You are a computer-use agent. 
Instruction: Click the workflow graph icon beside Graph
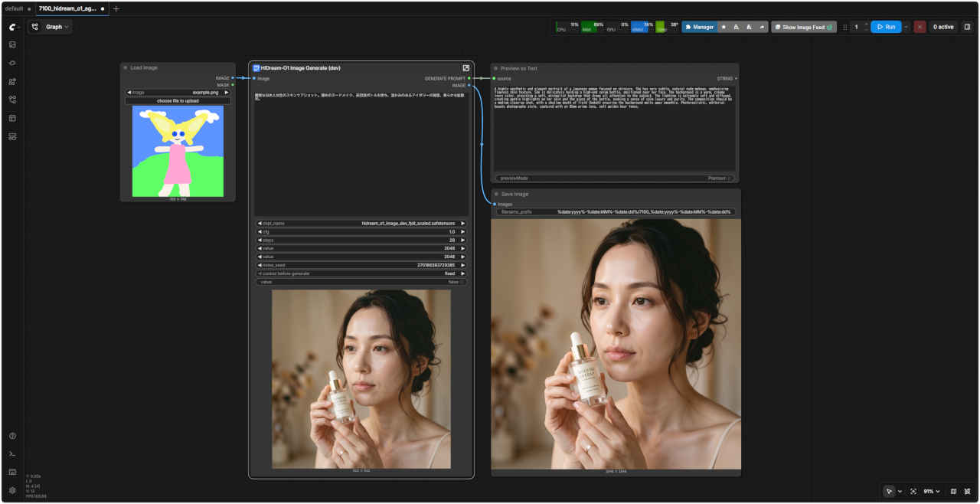(35, 27)
